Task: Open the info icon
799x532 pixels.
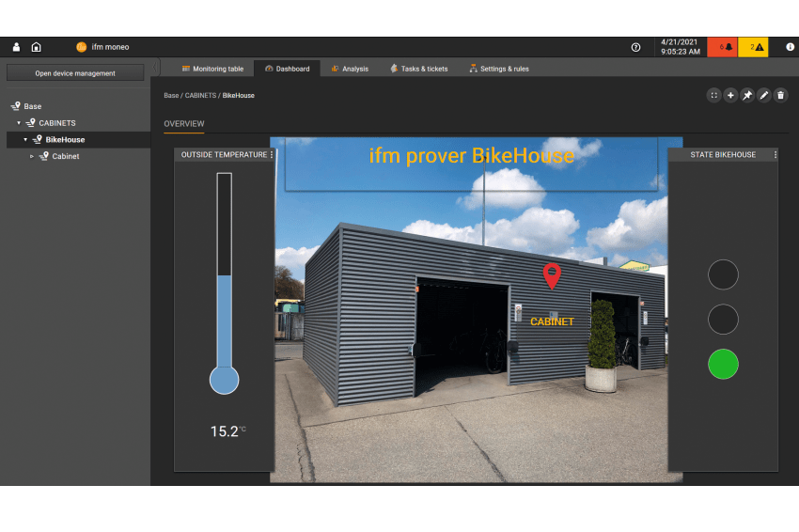Action: [790, 47]
